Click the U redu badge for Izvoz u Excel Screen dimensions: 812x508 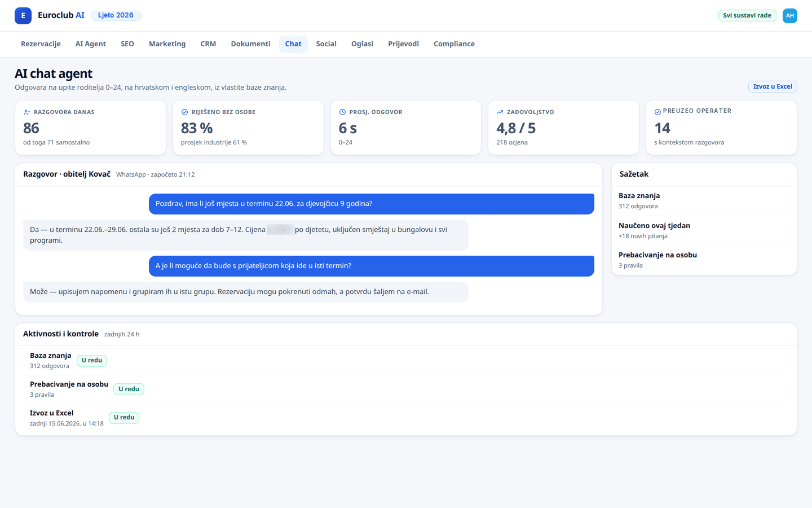pyautogui.click(x=124, y=418)
